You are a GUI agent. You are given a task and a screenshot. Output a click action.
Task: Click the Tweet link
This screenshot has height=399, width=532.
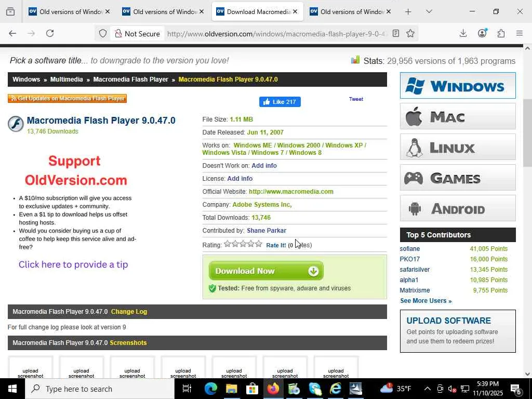(x=356, y=99)
